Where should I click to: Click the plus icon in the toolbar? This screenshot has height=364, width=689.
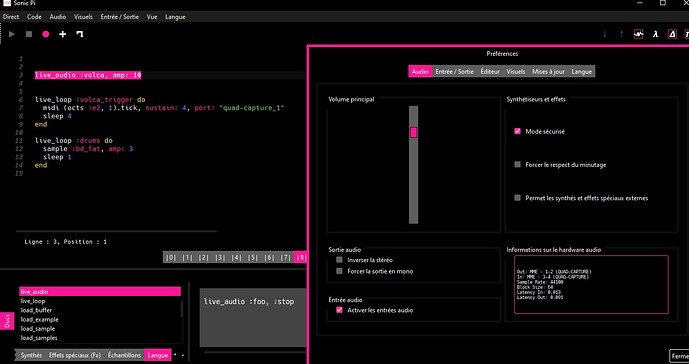tap(63, 34)
